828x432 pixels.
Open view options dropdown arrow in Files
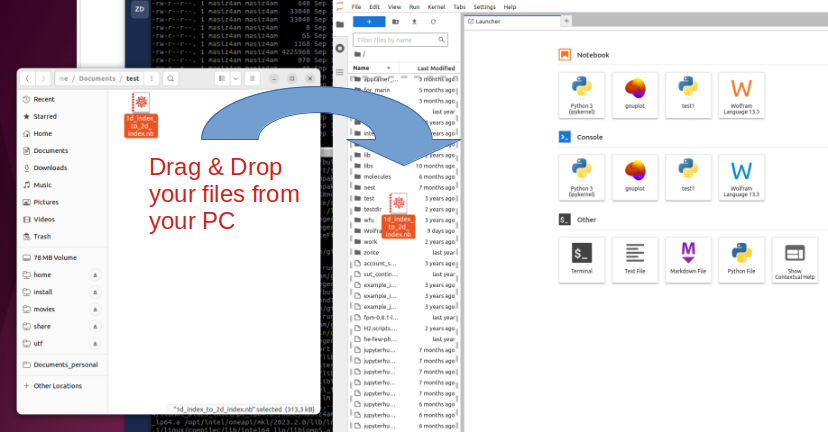pos(236,79)
